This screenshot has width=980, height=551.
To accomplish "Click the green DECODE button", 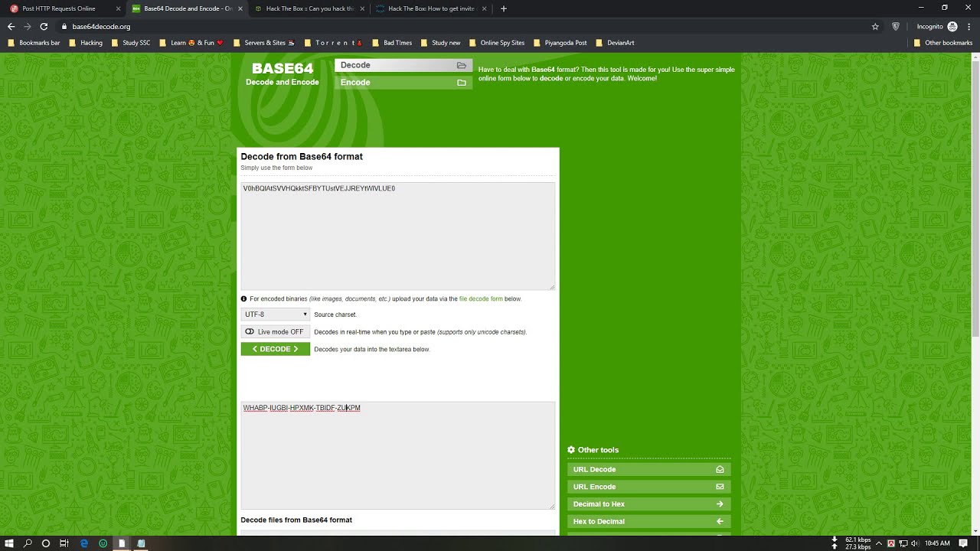I will tap(275, 349).
